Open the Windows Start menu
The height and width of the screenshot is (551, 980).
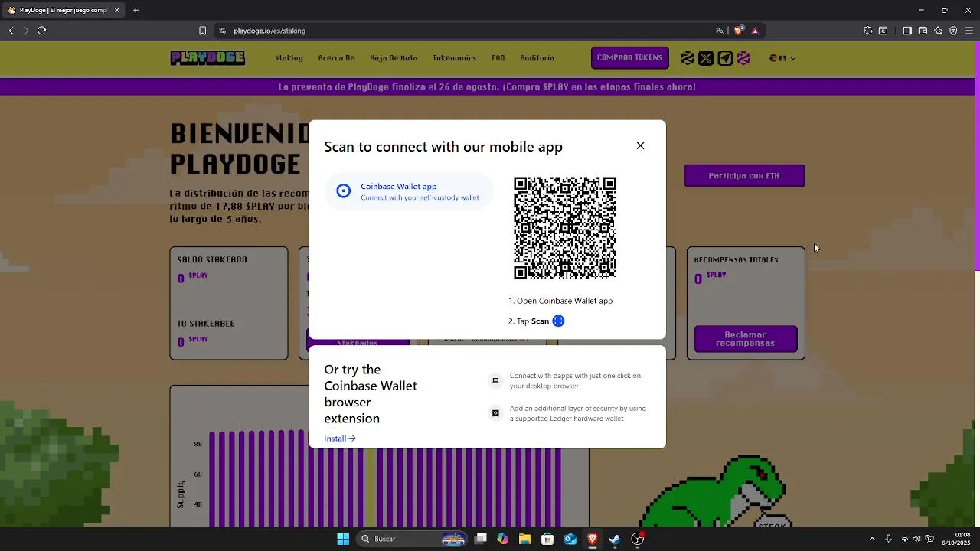pyautogui.click(x=343, y=539)
